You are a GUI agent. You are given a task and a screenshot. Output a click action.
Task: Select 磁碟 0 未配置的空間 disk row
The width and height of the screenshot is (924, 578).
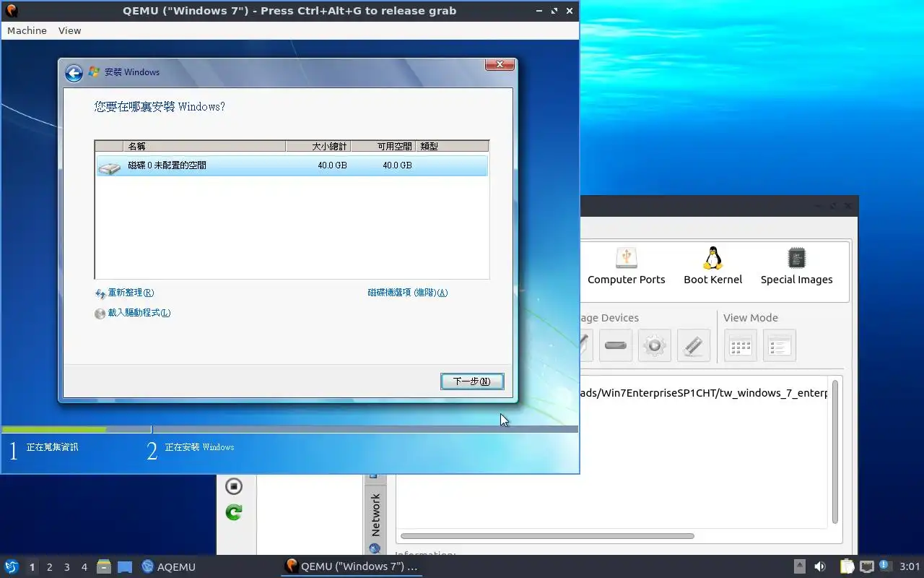pos(292,165)
